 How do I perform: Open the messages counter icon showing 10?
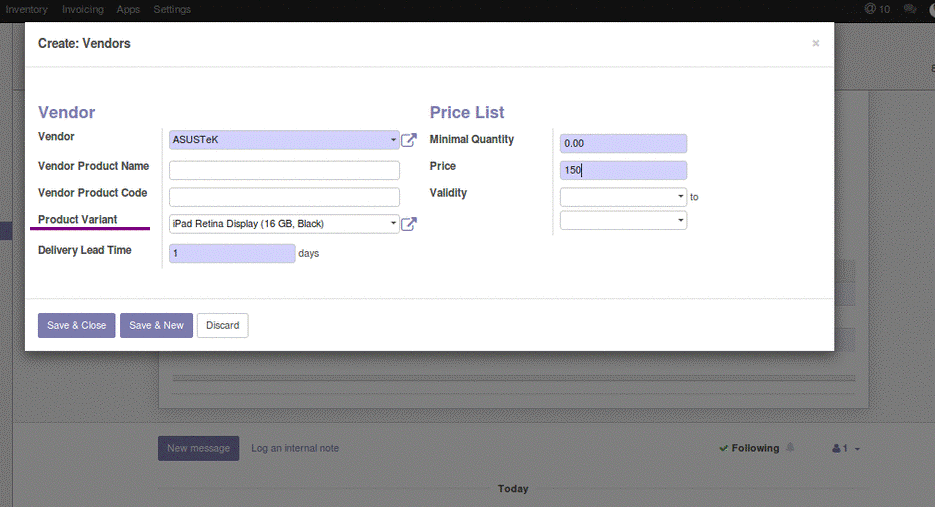pyautogui.click(x=877, y=9)
